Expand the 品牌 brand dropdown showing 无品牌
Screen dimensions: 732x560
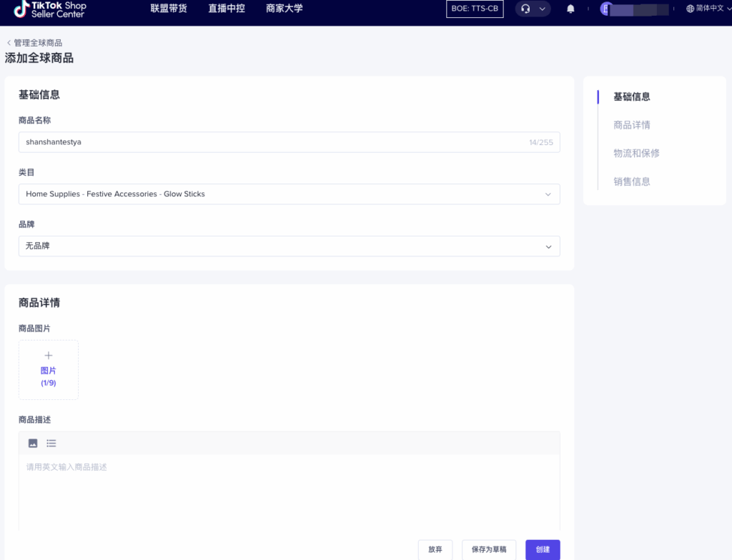289,246
